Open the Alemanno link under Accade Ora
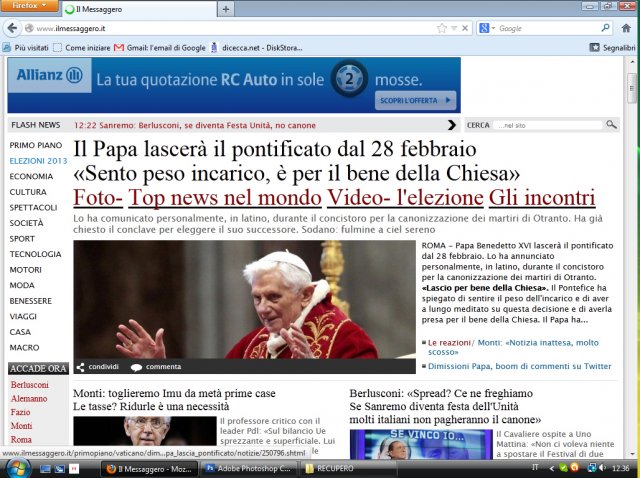This screenshot has width=640, height=478. point(29,398)
